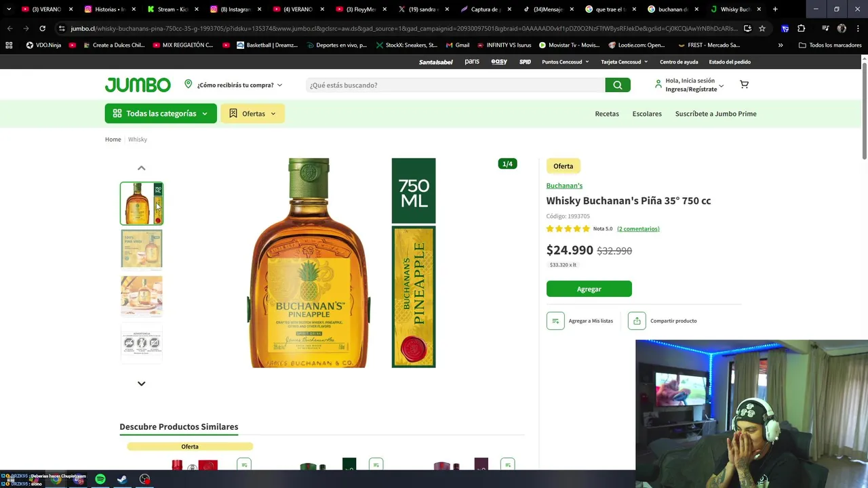
Task: Click the main Buchanan's Pineapple bottle image
Action: coord(342,263)
